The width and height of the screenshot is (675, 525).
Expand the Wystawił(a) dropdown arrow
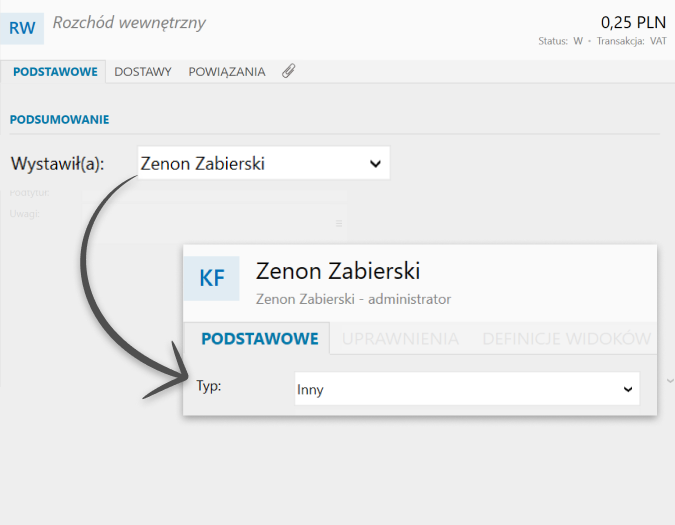pos(375,164)
